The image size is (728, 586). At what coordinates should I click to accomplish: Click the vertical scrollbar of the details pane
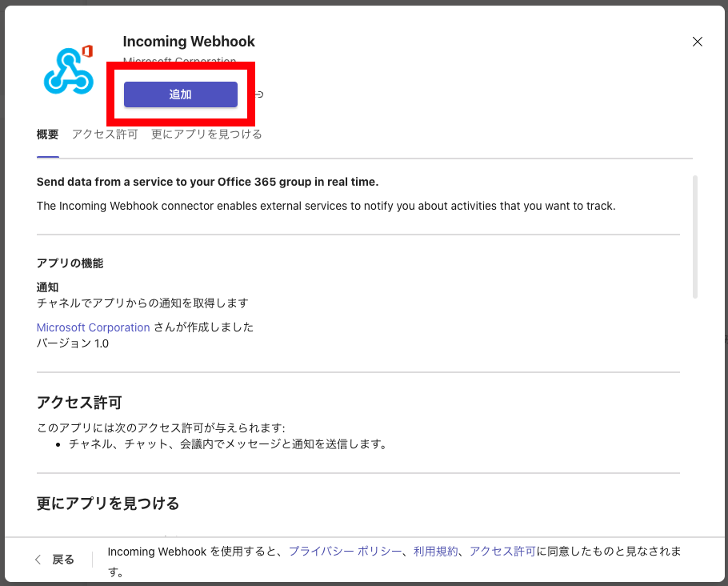(695, 236)
